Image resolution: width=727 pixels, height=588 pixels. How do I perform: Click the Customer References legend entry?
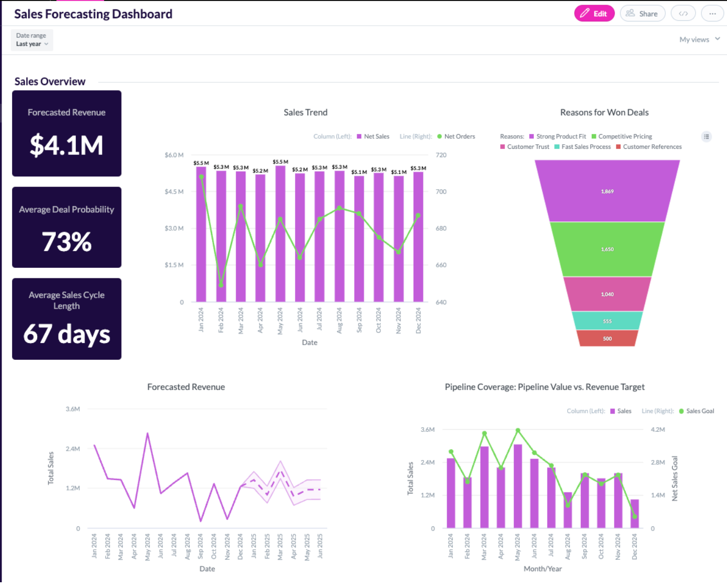(652, 147)
